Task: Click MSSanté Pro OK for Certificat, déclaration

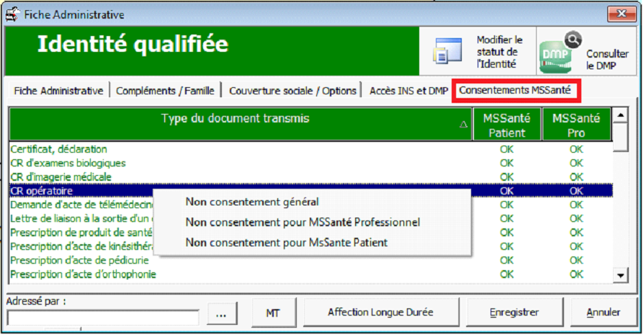Action: coord(576,149)
